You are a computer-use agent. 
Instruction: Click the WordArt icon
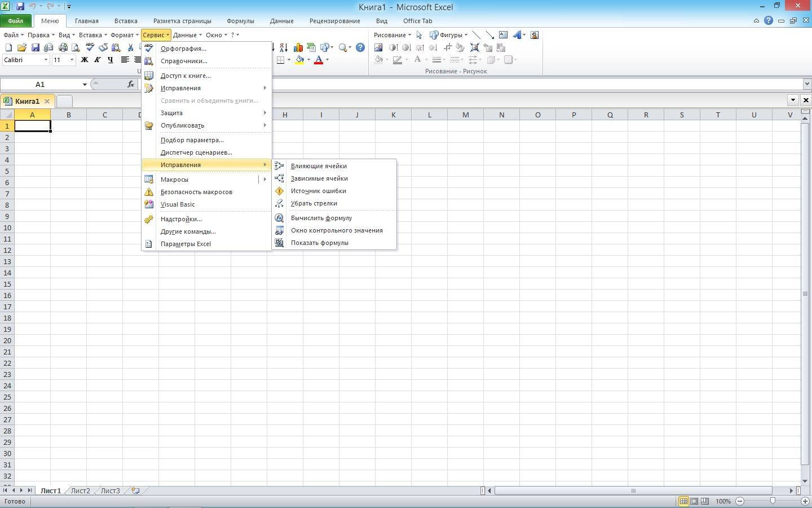coord(517,35)
